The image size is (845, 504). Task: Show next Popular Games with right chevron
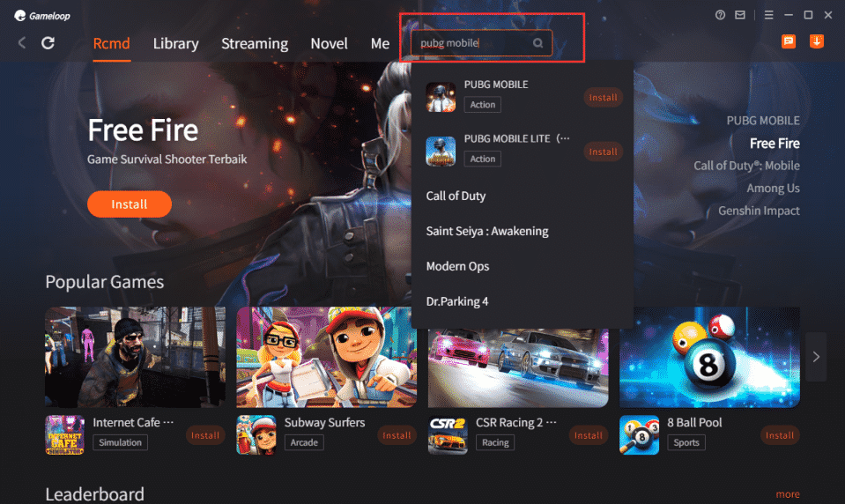point(816,357)
